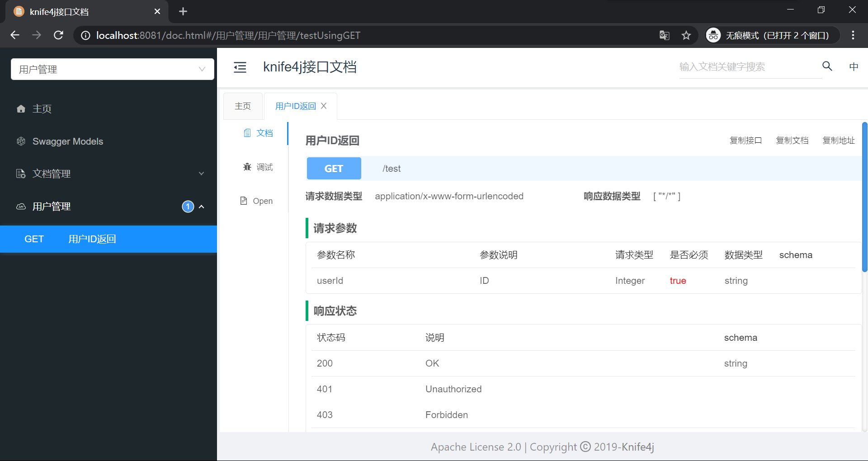Click the 文档管理 document icon

(21, 174)
